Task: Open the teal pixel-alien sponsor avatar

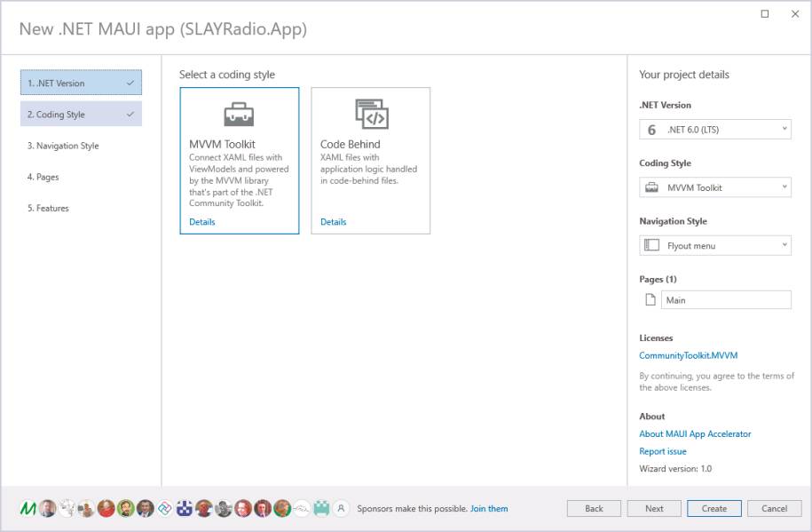Action: [x=321, y=509]
